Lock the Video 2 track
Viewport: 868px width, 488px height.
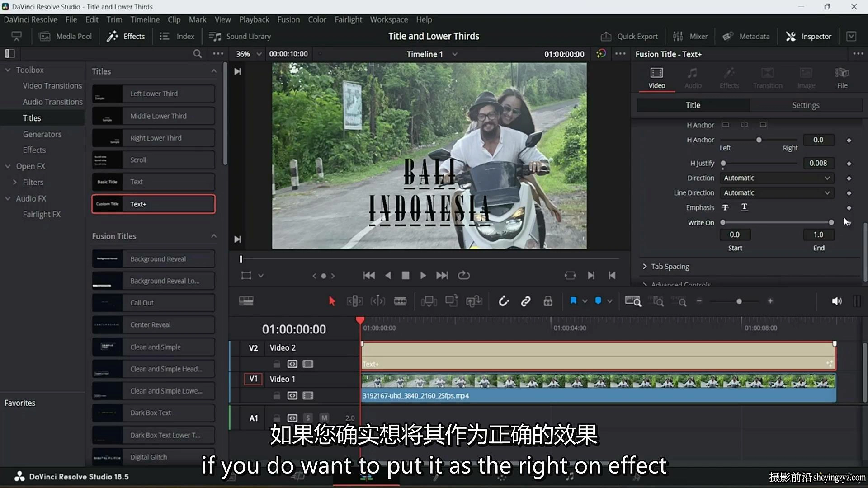(277, 364)
